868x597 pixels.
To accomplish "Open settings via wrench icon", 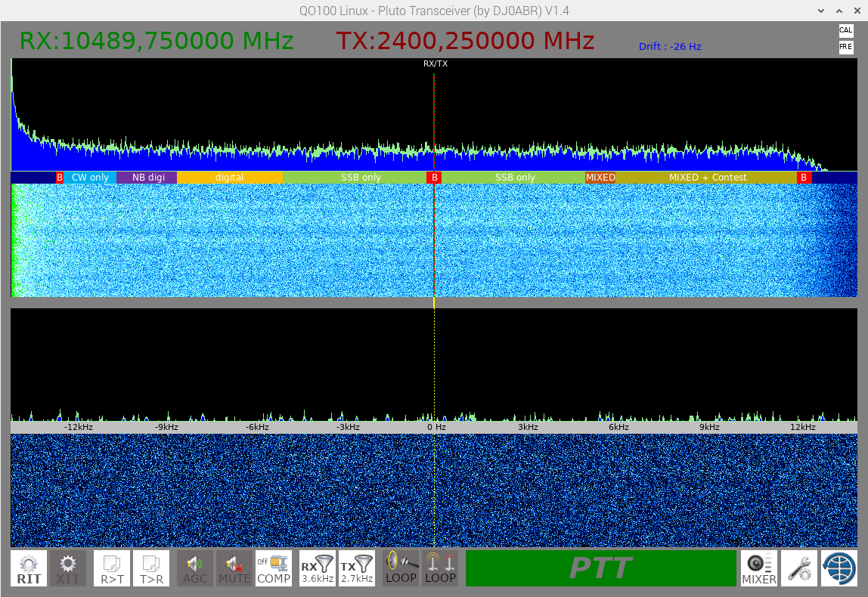I will click(x=798, y=568).
